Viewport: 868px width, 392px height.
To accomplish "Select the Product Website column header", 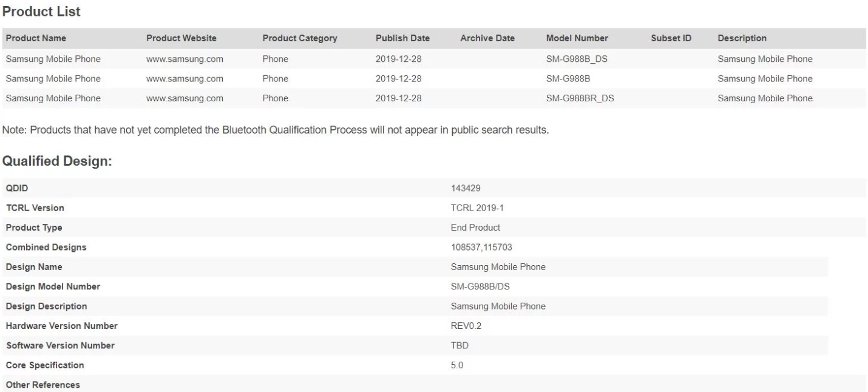I will [181, 38].
